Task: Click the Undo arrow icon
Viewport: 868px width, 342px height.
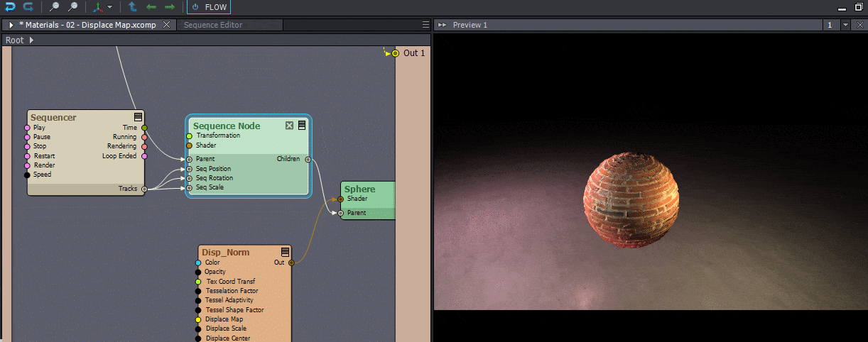Action: (10, 7)
